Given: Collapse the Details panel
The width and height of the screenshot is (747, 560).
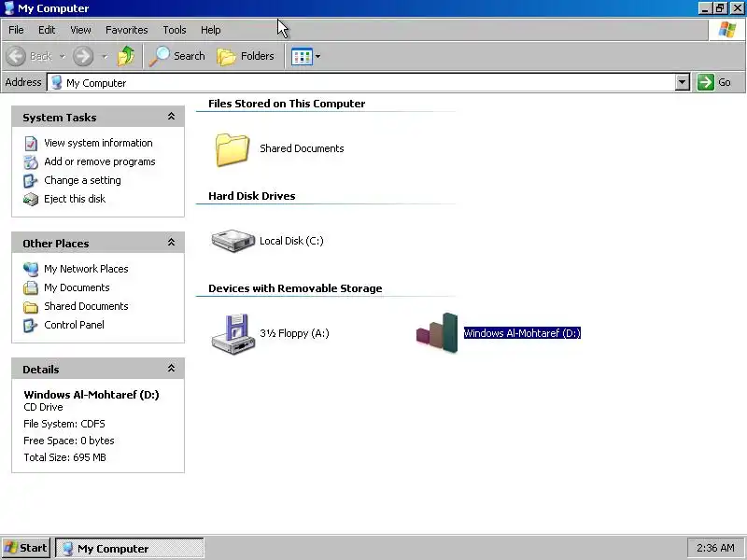Looking at the screenshot, I should coord(171,369).
